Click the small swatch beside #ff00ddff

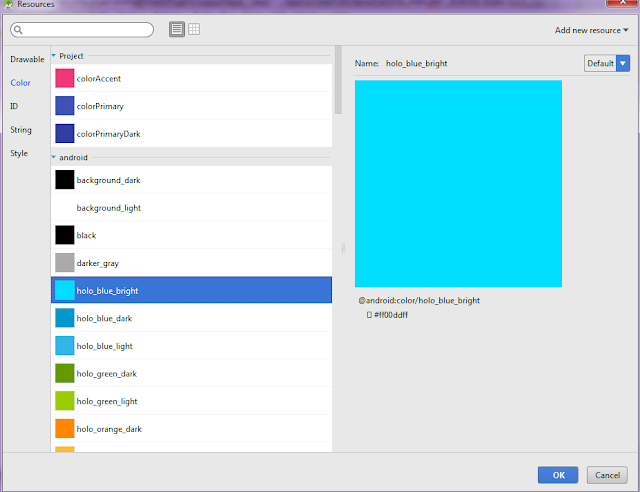(x=369, y=315)
